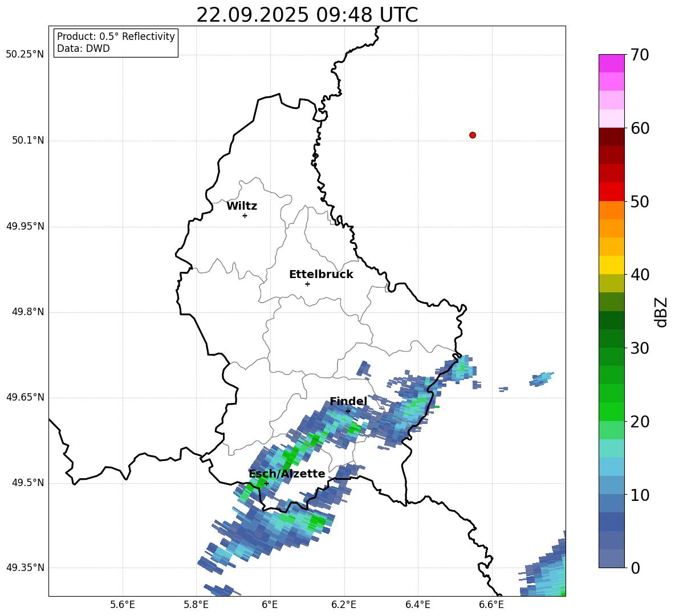This screenshot has width=675, height=616.
Task: Click the longitude label 5.6°E
Action: pos(123,605)
